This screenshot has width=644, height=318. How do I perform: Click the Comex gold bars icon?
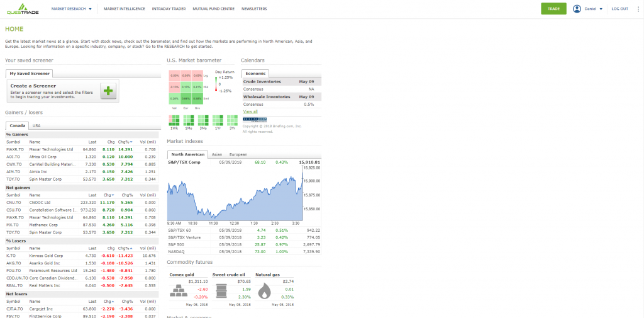coord(180,291)
